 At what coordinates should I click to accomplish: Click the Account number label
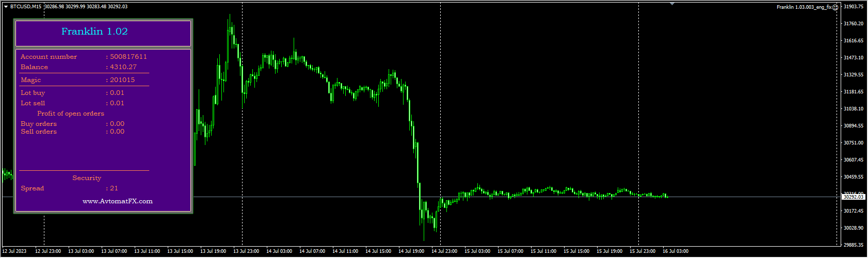click(49, 57)
